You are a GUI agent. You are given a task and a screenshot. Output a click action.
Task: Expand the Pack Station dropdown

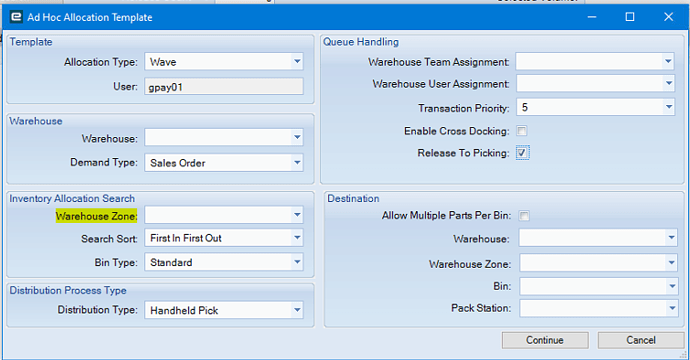click(x=672, y=308)
